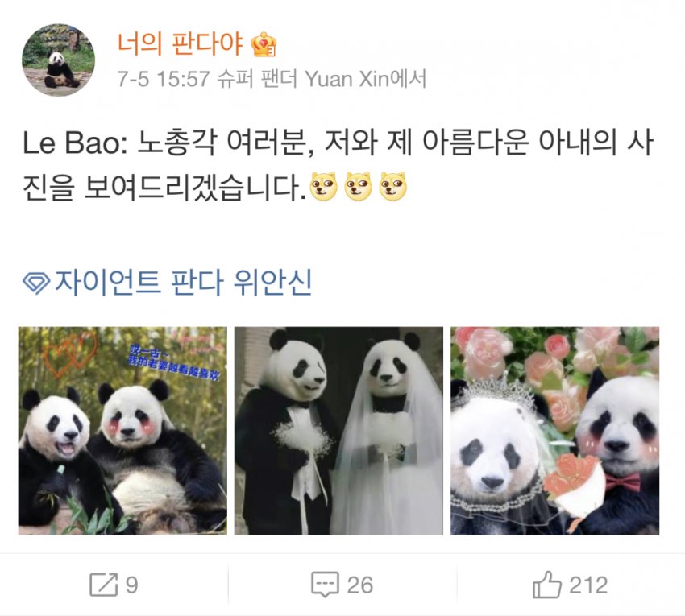Click the repost count 9

[132, 585]
